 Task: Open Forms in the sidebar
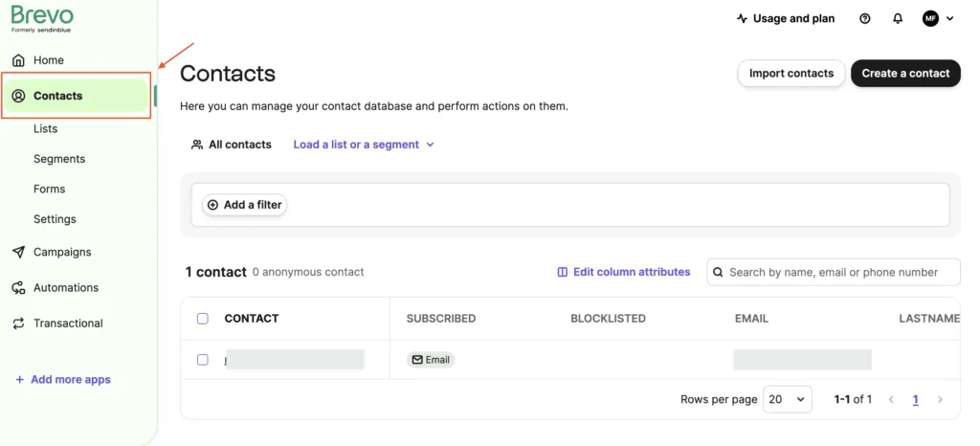(50, 189)
